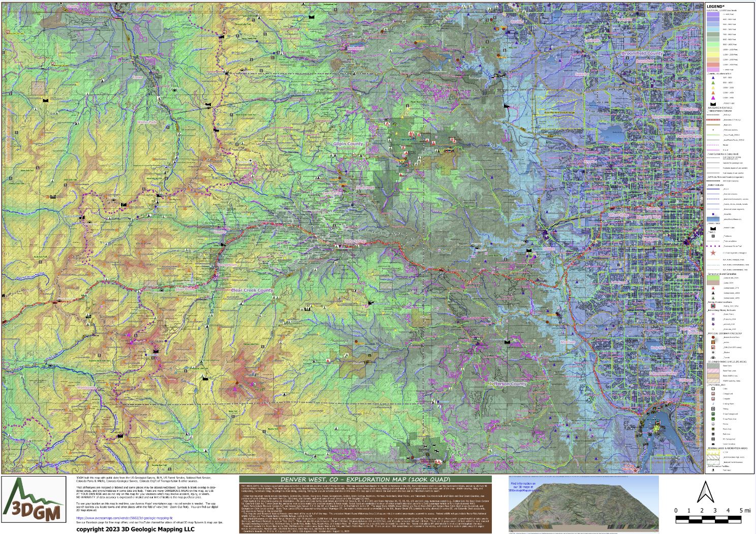This screenshot has height=534, width=756.
Task: Click the Waterfalls dot symbol in legend
Action: tap(713, 214)
